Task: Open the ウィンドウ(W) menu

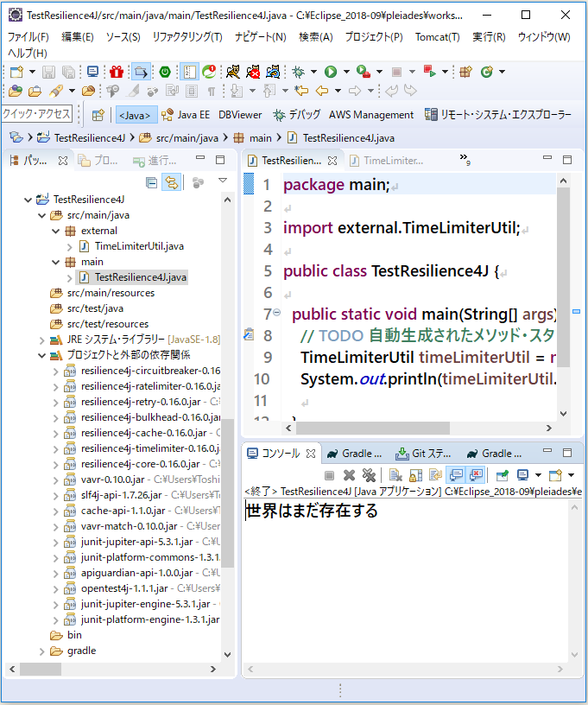Action: pyautogui.click(x=544, y=37)
